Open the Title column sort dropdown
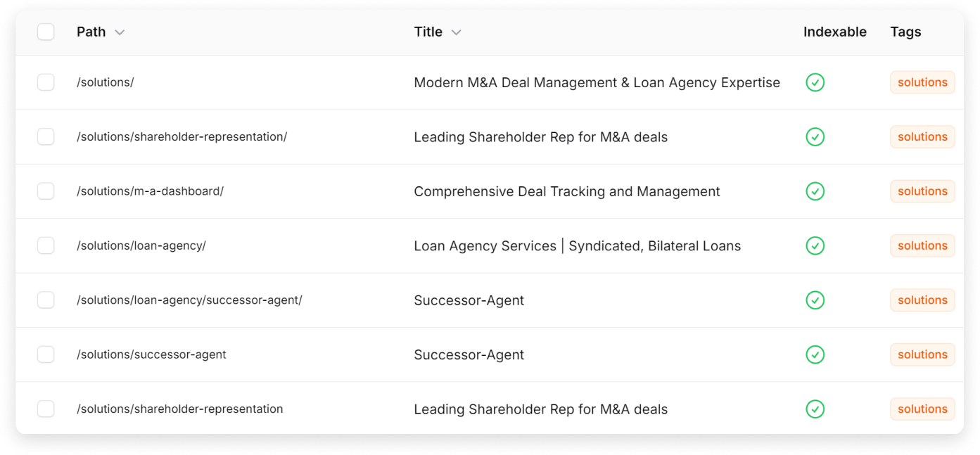The width and height of the screenshot is (980, 455). (456, 32)
